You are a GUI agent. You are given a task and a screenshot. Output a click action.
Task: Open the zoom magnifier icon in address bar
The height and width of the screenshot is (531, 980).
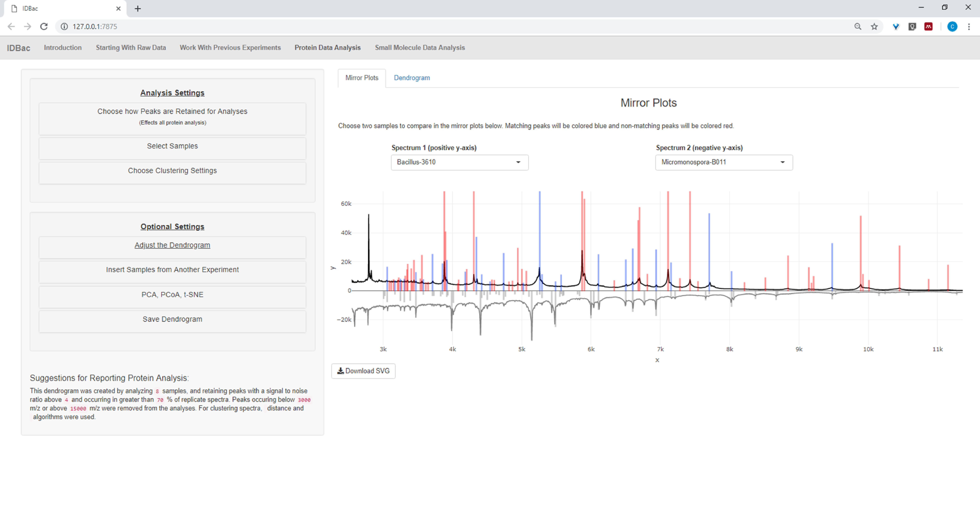pos(858,26)
